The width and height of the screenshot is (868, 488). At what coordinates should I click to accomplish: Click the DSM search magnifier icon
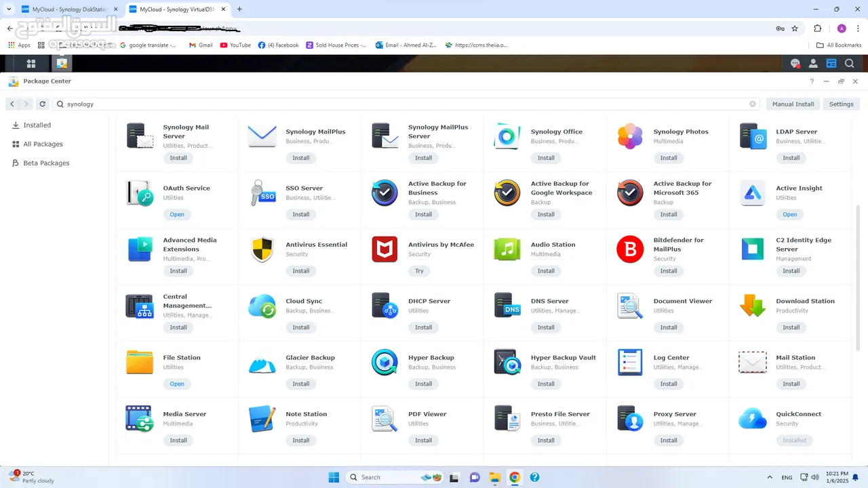pos(849,63)
